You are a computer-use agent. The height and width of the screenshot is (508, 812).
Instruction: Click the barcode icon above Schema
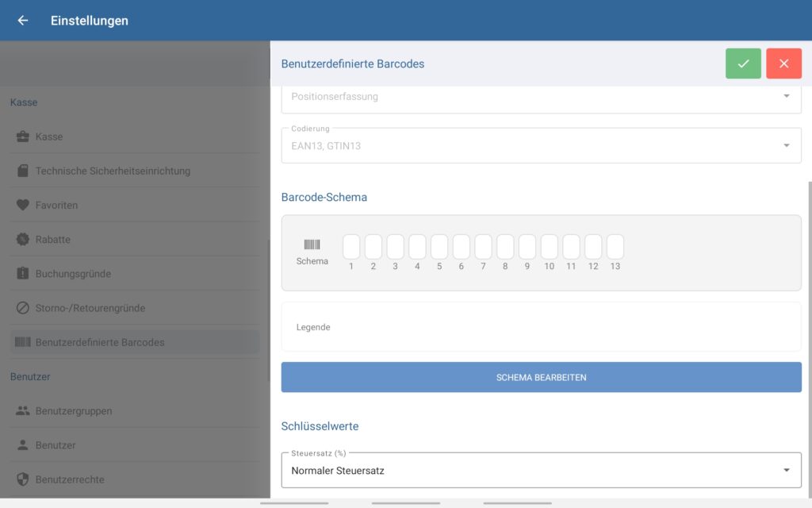point(312,245)
